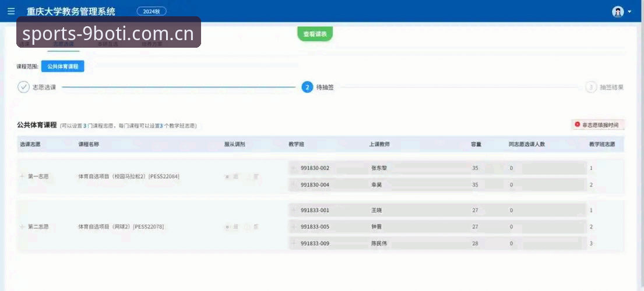
Task: Select class number 991830-004
Action: pyautogui.click(x=315, y=185)
